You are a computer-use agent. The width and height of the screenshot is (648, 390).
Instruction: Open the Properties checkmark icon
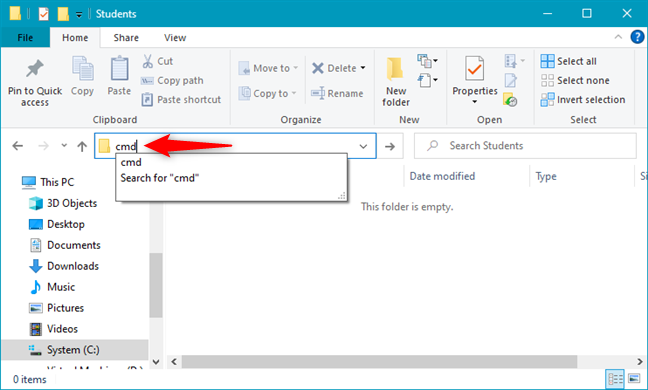474,69
